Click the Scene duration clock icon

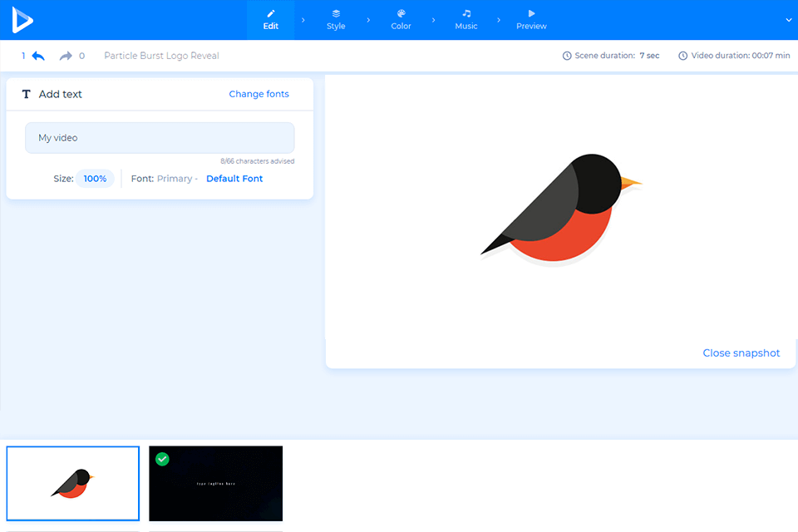pyautogui.click(x=569, y=56)
